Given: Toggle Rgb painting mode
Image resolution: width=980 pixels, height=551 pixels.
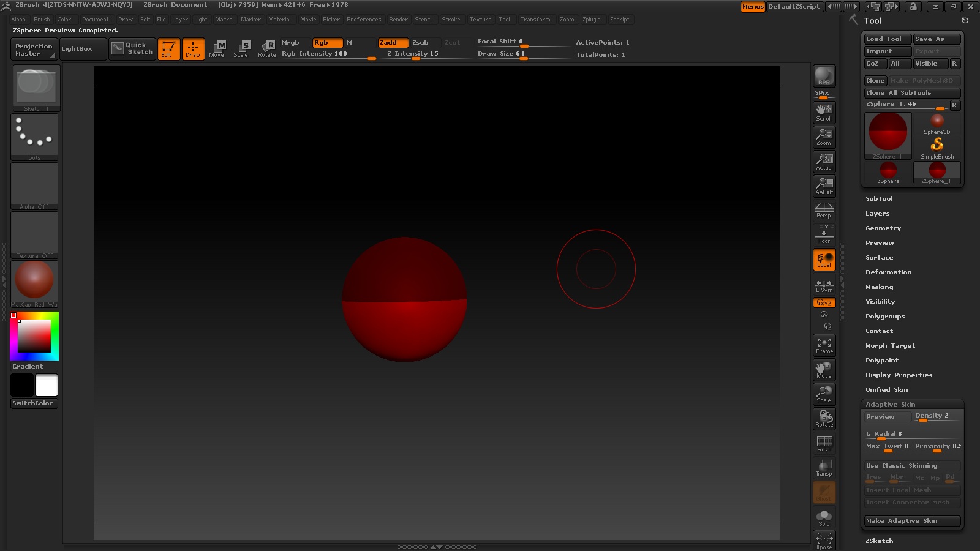Looking at the screenshot, I should click(x=326, y=43).
